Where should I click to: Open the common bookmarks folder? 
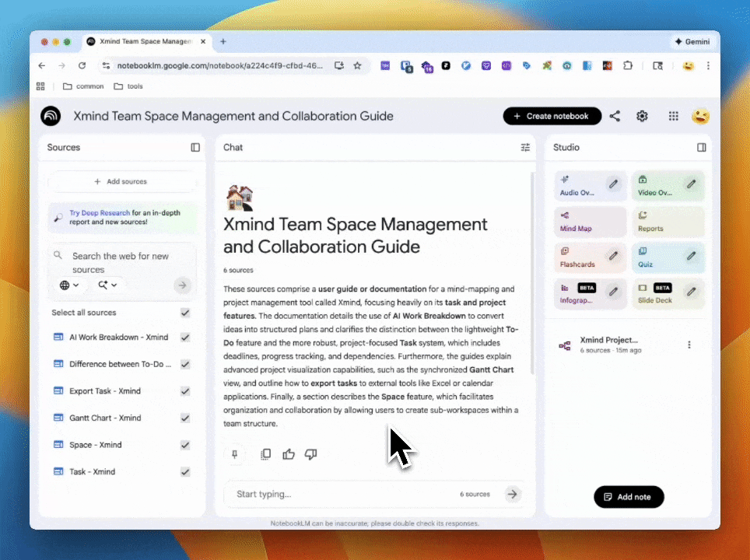[x=83, y=86]
